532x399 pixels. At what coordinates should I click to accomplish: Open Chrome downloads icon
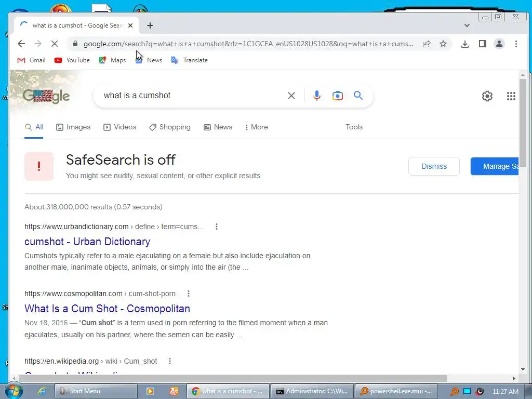tap(465, 44)
